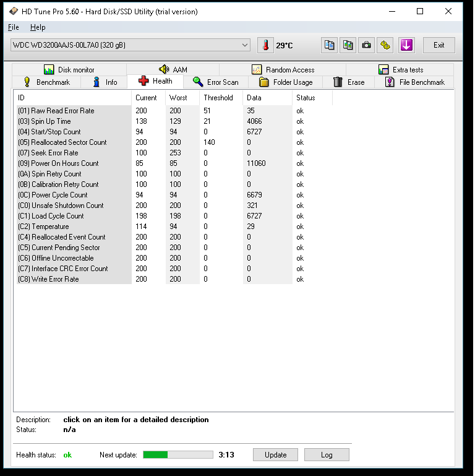This screenshot has height=476, width=475.
Task: Switch to the Random Access tab
Action: [x=283, y=70]
